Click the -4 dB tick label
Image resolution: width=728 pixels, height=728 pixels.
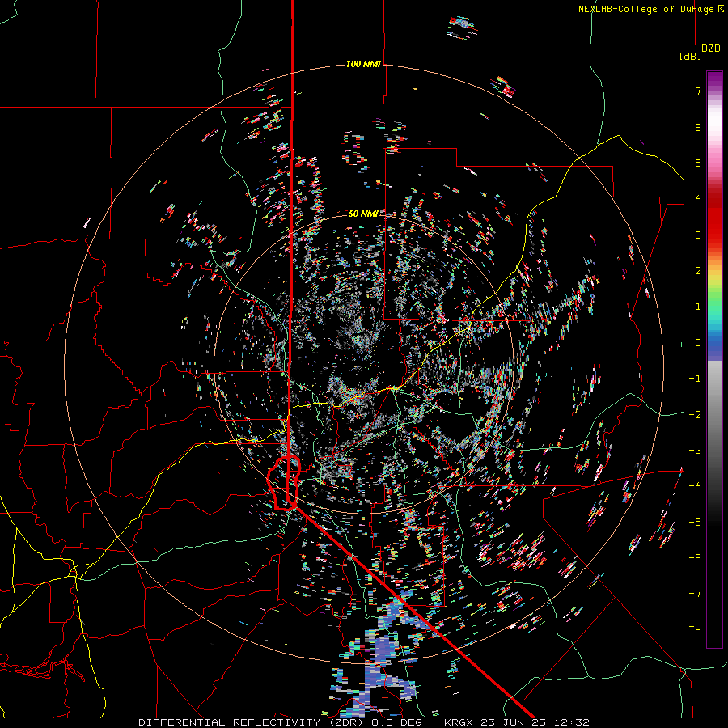coord(695,485)
